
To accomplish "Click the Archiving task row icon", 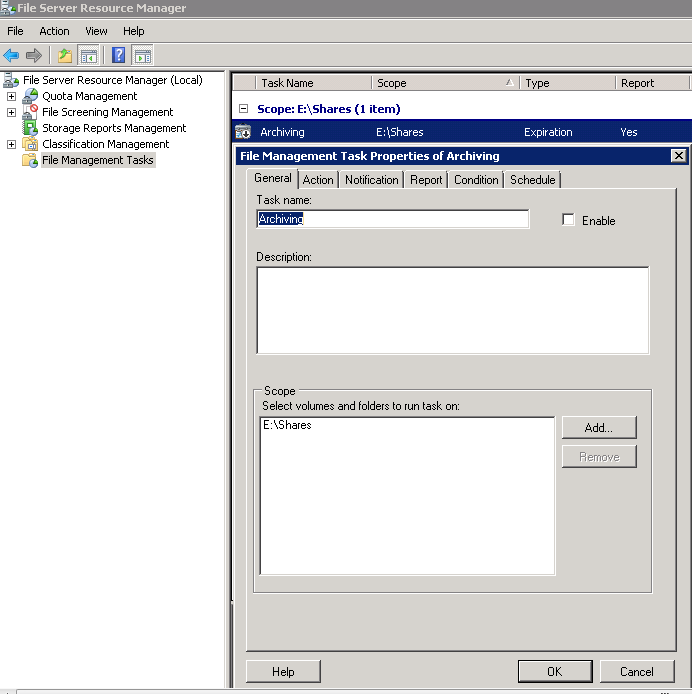I will point(242,132).
